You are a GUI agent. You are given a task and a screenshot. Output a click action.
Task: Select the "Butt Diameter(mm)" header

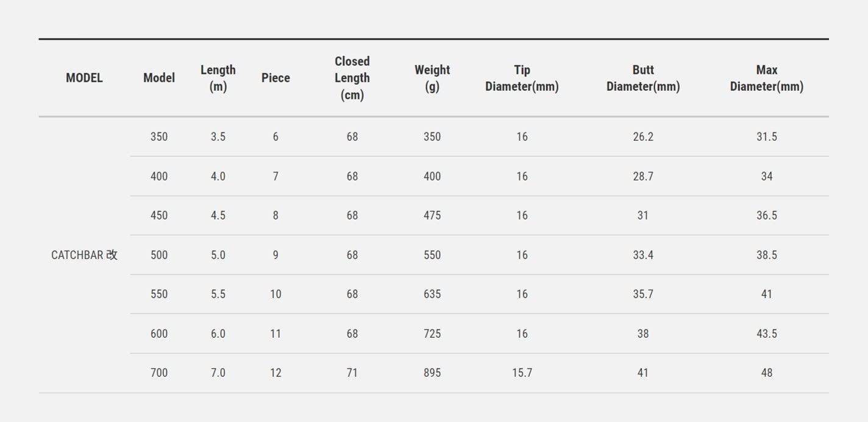(x=642, y=78)
